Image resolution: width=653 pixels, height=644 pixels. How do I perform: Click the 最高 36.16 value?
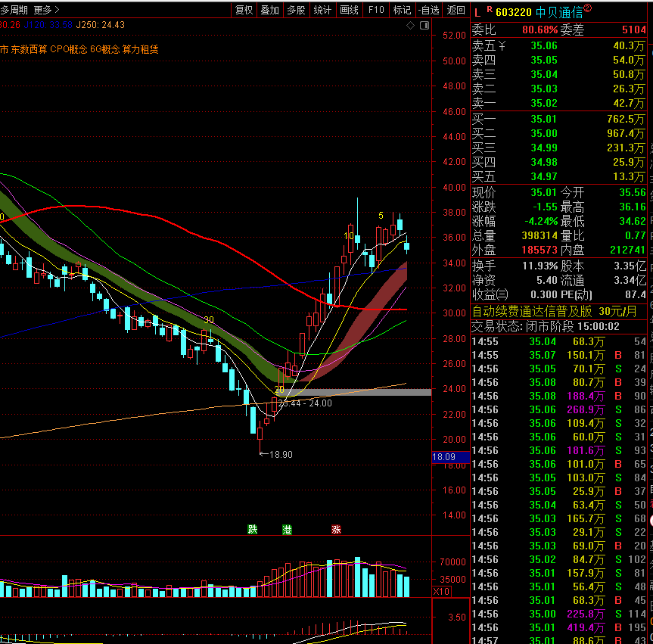coord(632,207)
